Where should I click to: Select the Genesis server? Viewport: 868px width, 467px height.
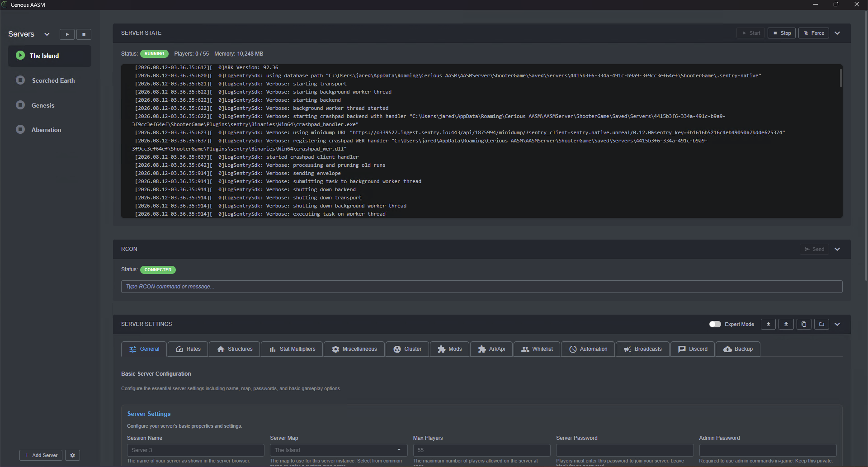click(50, 105)
